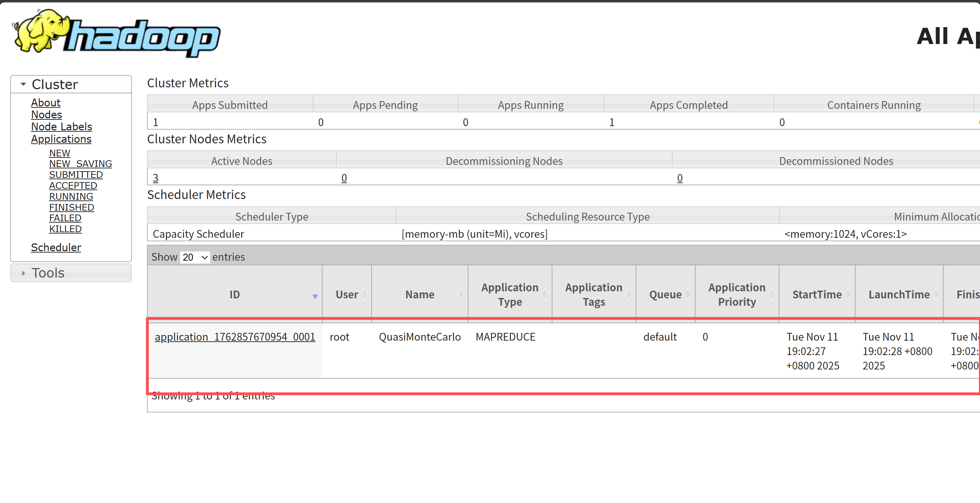Image resolution: width=980 pixels, height=503 pixels.
Task: Click the Active Nodes count 3
Action: 155,178
